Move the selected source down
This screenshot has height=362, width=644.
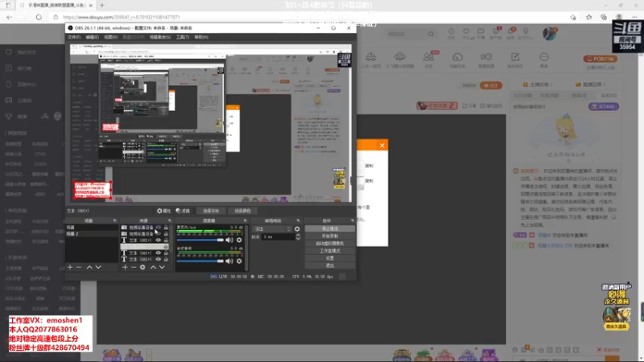coord(162,267)
